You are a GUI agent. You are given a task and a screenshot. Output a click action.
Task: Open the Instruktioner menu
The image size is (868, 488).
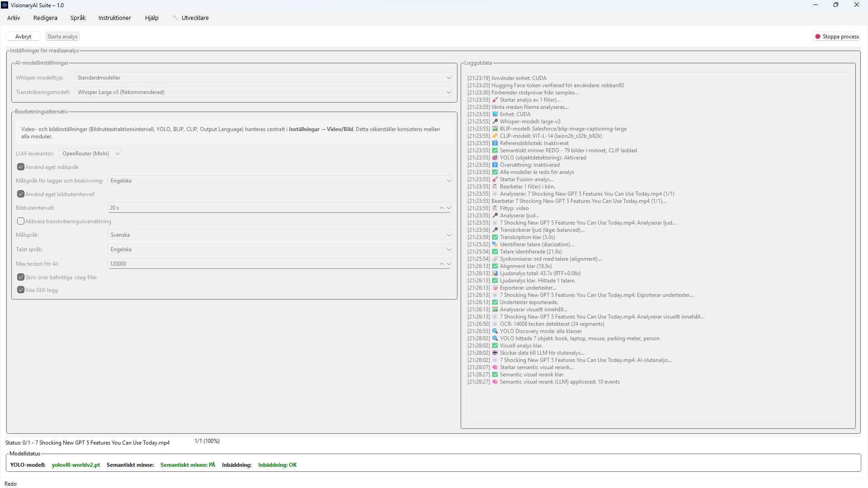pos(114,18)
